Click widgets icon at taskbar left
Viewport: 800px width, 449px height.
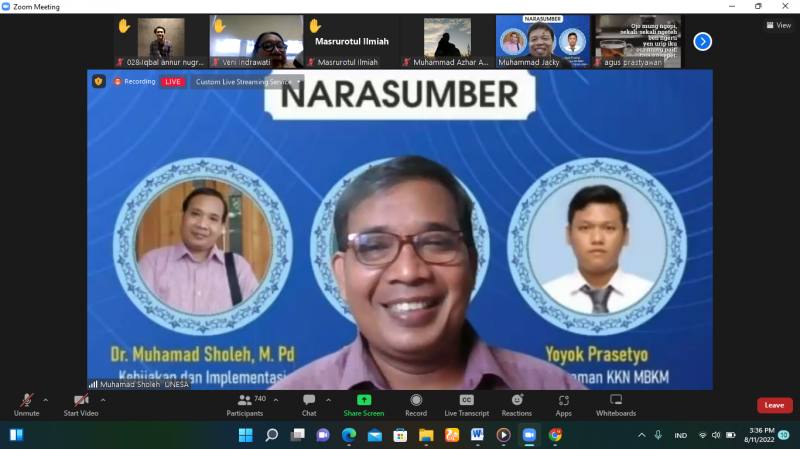16,435
